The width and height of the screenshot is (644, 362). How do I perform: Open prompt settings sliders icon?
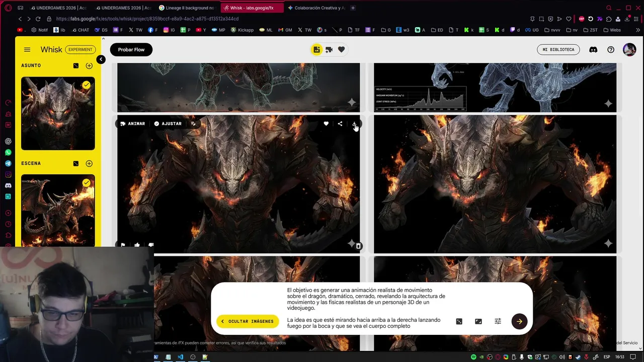(x=498, y=321)
